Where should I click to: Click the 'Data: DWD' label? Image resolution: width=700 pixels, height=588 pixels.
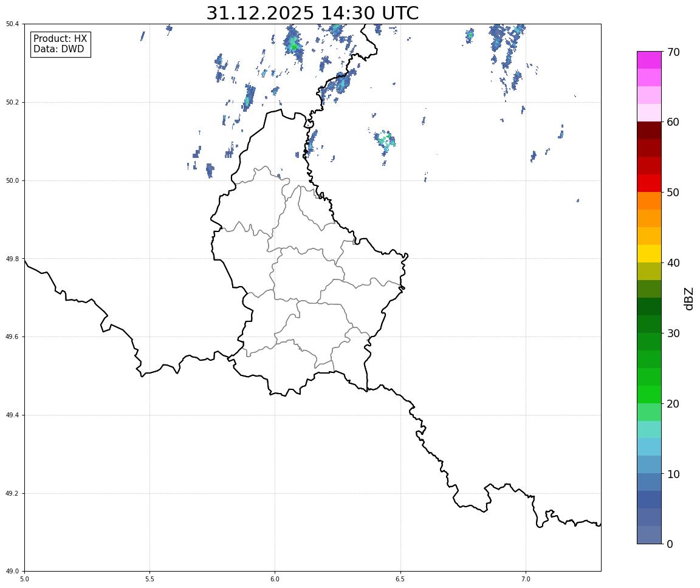(58, 49)
